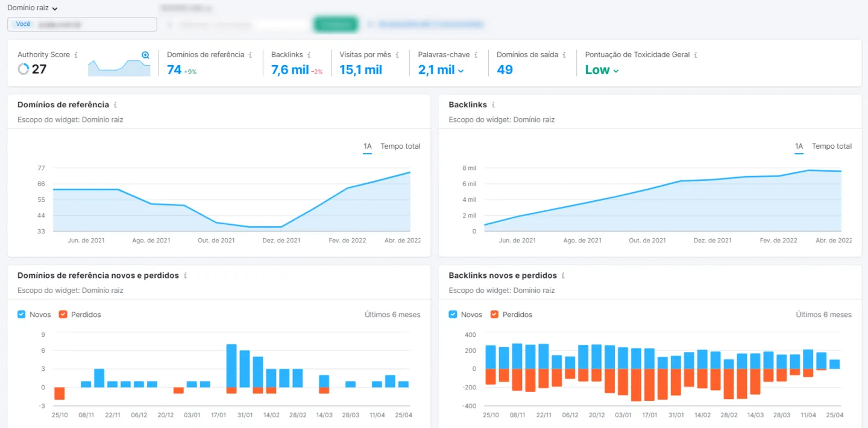Open the 49 outbound domains link
The width and height of the screenshot is (868, 428).
pyautogui.click(x=505, y=70)
